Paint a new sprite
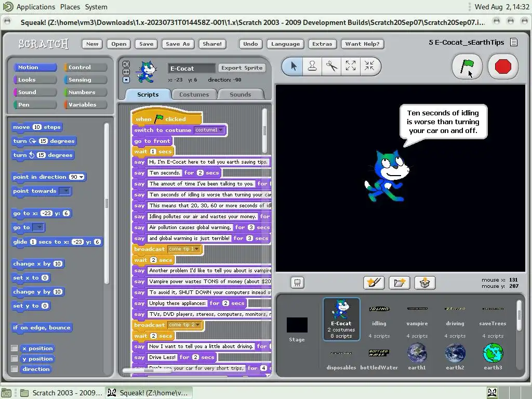 [374, 283]
